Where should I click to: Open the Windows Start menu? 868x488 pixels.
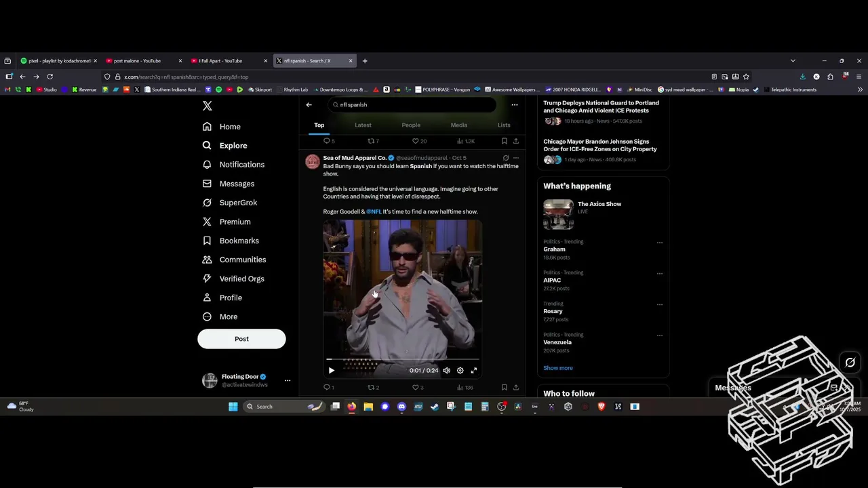point(233,407)
